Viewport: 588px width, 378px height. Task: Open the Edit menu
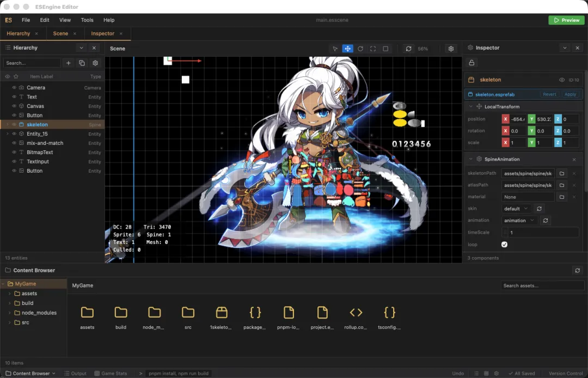[45, 20]
